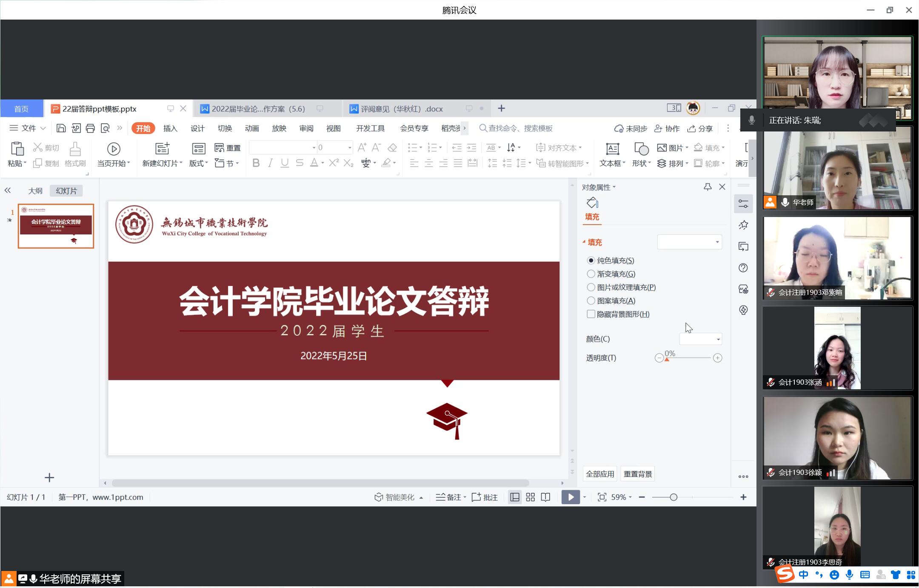Click the New Slide (新建幻灯片) icon
The height and width of the screenshot is (588, 919).
point(162,148)
